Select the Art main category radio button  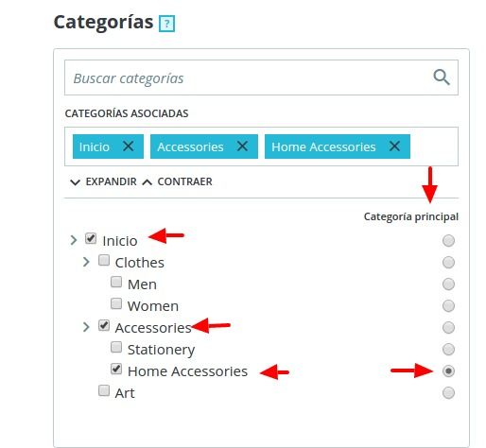coord(448,393)
